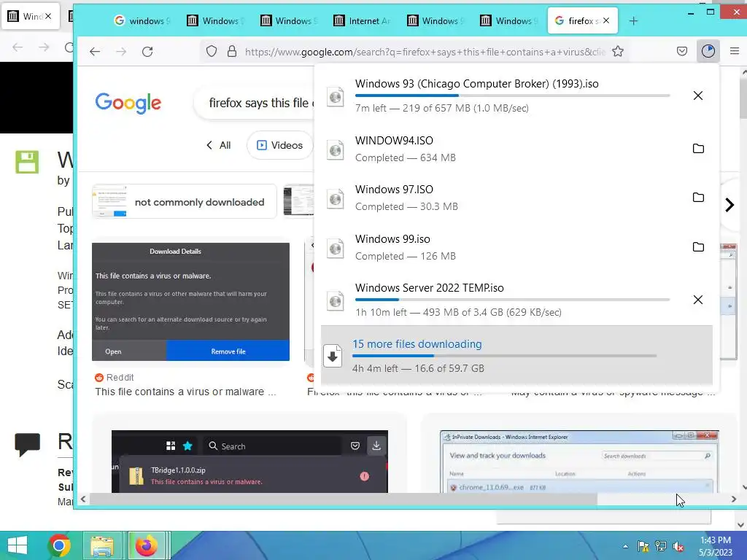Click the download arrow icon beside summary
Screen dimensions: 747x560
[333, 356]
